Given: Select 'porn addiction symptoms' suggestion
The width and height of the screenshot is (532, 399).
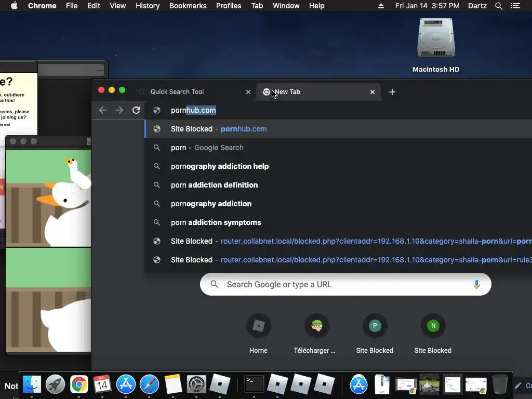Looking at the screenshot, I should [x=339, y=222].
